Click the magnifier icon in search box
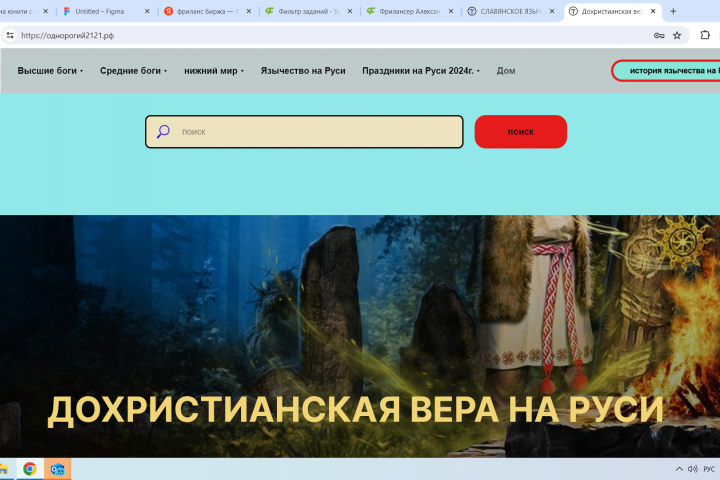720x480 pixels. click(163, 132)
